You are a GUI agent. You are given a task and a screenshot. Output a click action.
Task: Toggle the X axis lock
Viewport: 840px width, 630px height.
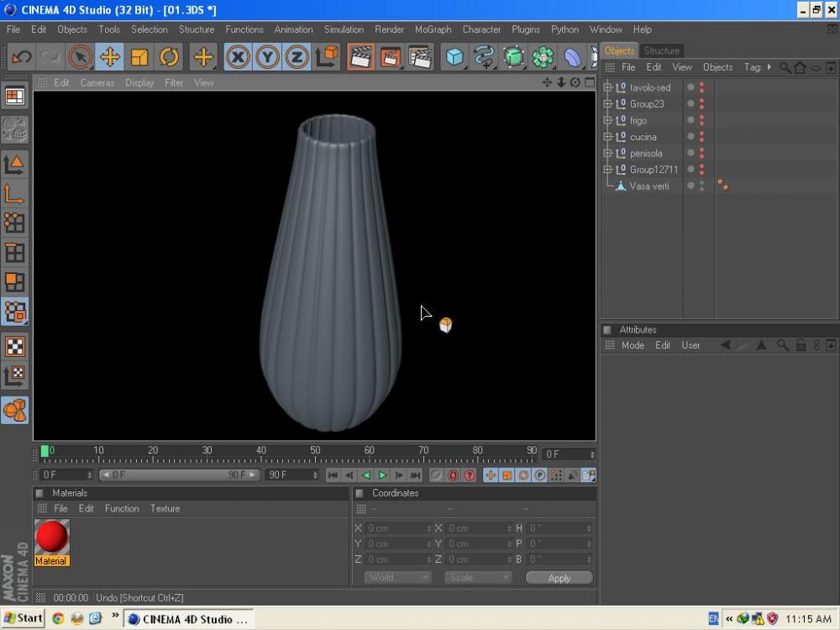pyautogui.click(x=239, y=57)
